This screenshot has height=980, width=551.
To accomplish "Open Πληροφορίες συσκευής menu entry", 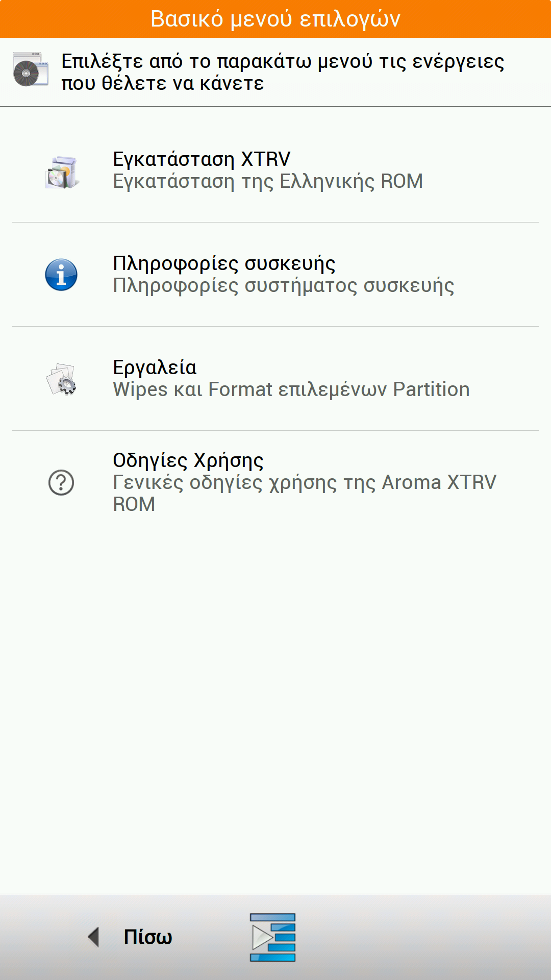I will (224, 263).
